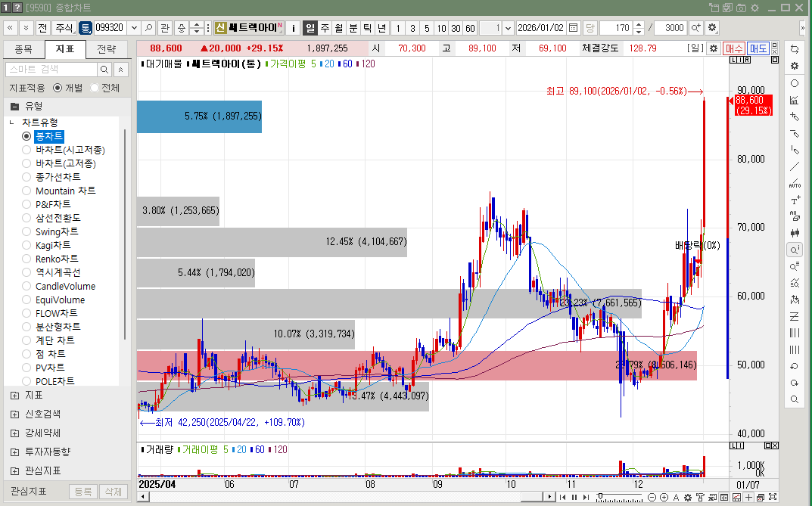Open the gear icon beside the 매수 button
Image resolution: width=812 pixels, height=506 pixels.
714,48
